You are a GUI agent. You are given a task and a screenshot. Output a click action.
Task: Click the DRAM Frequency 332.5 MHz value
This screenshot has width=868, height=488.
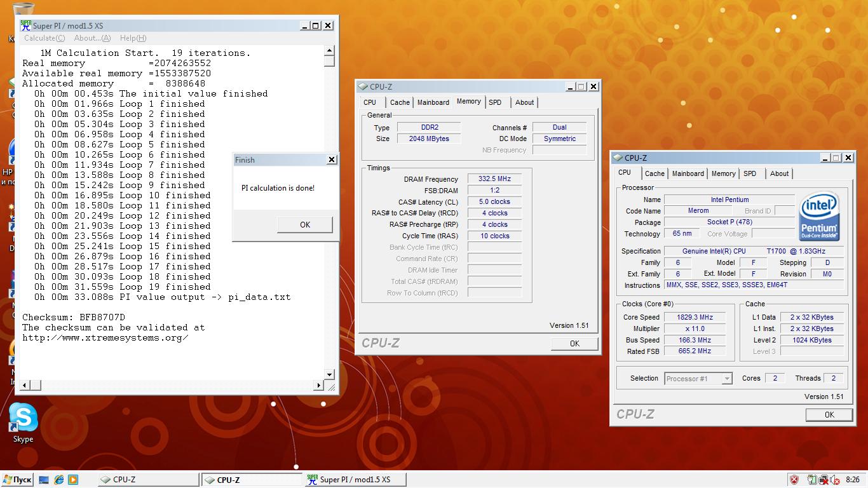(494, 179)
